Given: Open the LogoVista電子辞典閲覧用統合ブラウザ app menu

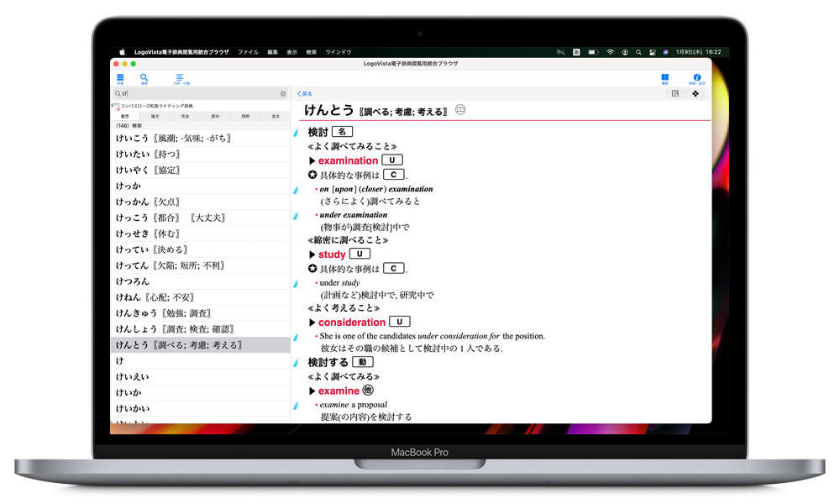Looking at the screenshot, I should pos(181,52).
